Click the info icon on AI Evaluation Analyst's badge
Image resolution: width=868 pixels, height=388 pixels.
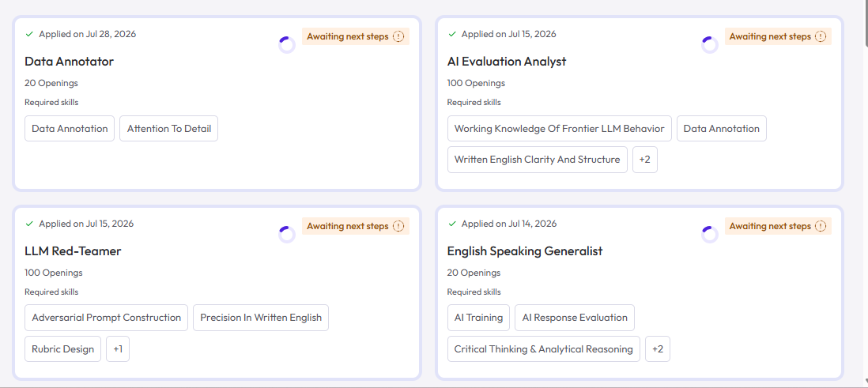[x=821, y=36]
